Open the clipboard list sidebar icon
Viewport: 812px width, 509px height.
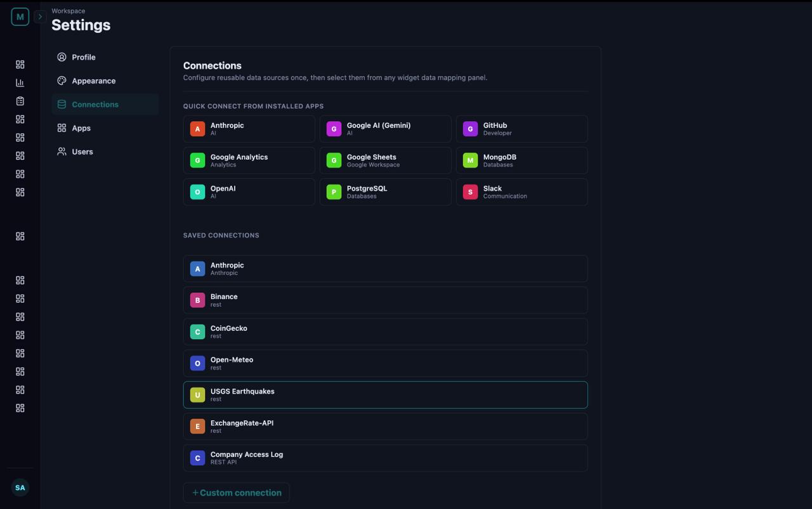pyautogui.click(x=20, y=101)
